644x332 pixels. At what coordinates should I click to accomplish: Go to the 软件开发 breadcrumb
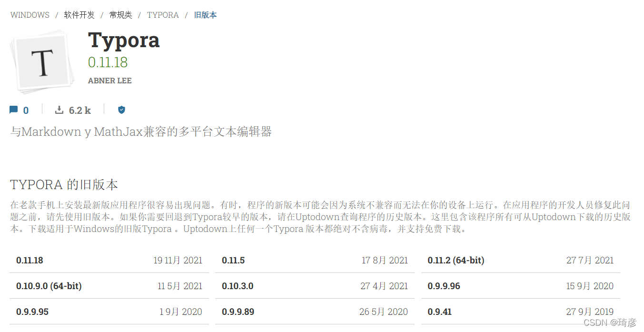pyautogui.click(x=79, y=15)
